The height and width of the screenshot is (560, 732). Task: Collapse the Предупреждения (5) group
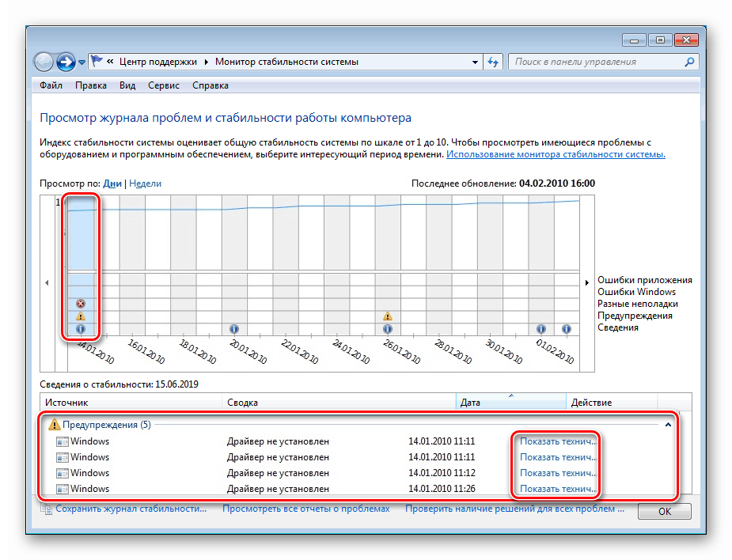point(668,425)
